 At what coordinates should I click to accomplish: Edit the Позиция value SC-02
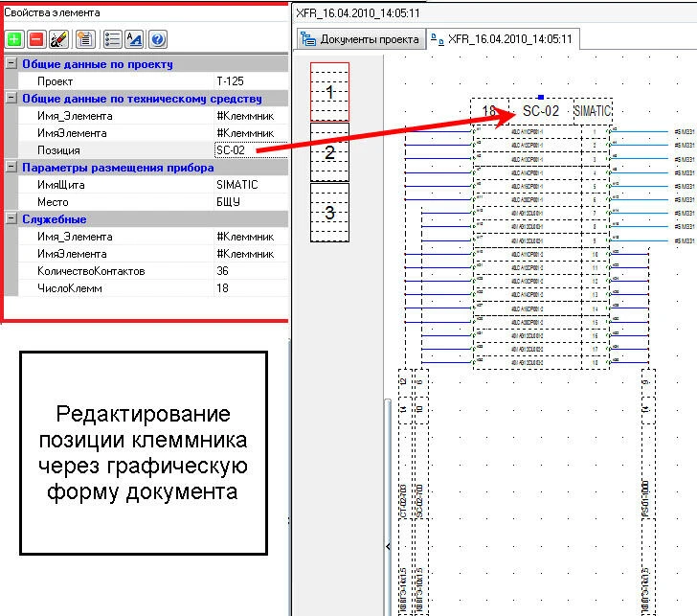point(249,150)
